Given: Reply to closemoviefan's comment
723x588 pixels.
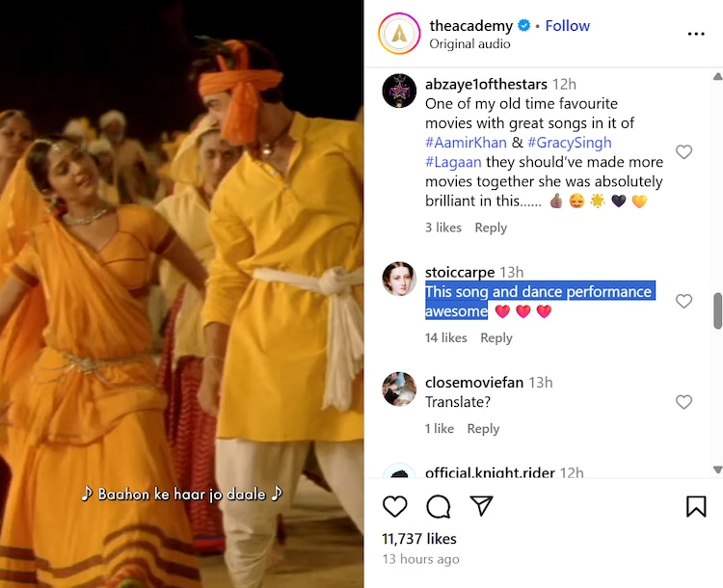Looking at the screenshot, I should point(483,429).
